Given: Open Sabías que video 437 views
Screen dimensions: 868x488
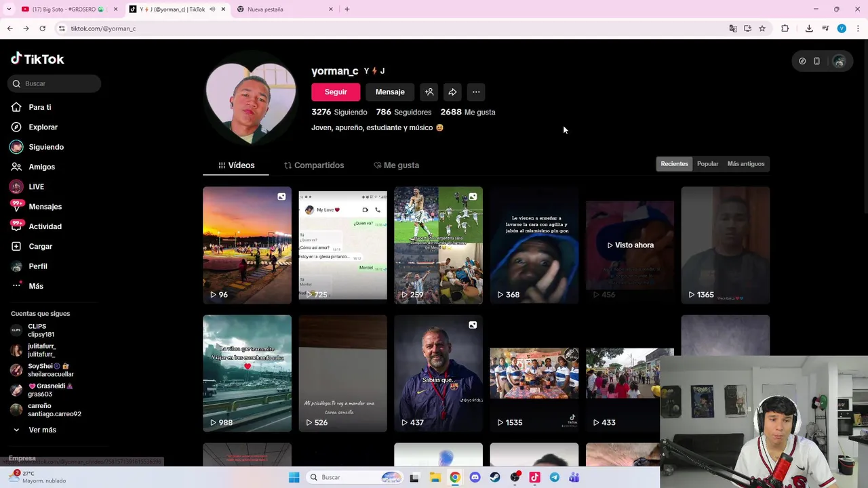Looking at the screenshot, I should pos(438,373).
